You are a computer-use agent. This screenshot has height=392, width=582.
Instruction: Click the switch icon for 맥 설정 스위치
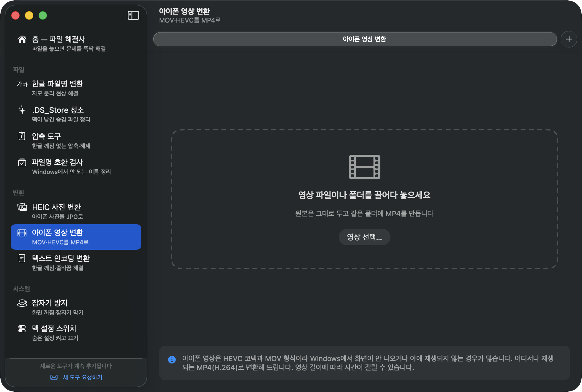pos(22,329)
